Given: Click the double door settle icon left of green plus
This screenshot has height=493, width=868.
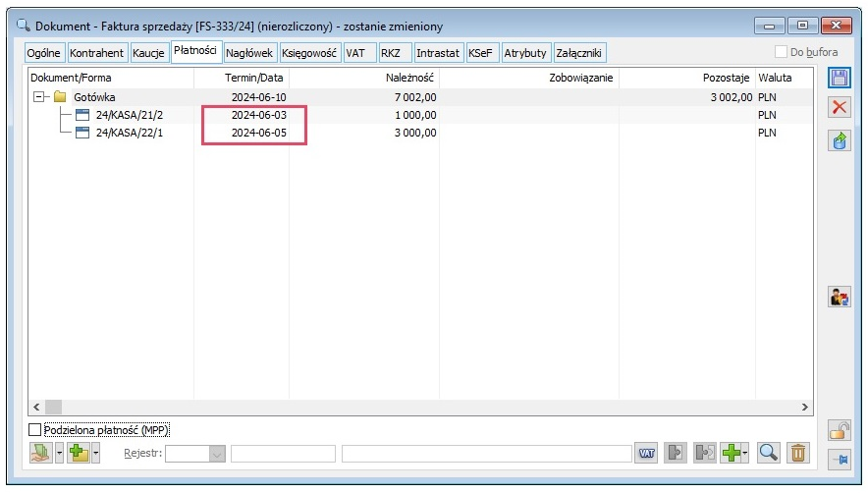Looking at the screenshot, I should point(705,453).
